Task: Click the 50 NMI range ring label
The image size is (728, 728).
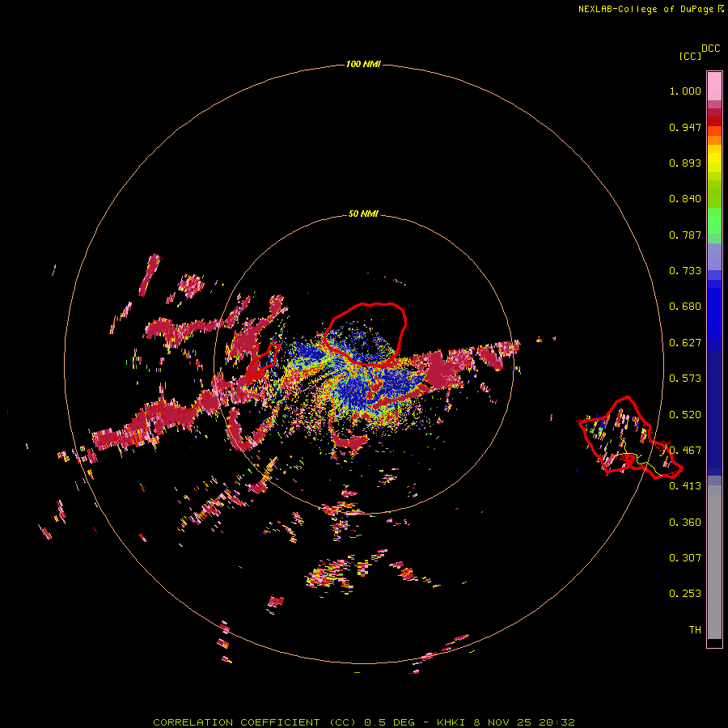Action: tap(363, 214)
